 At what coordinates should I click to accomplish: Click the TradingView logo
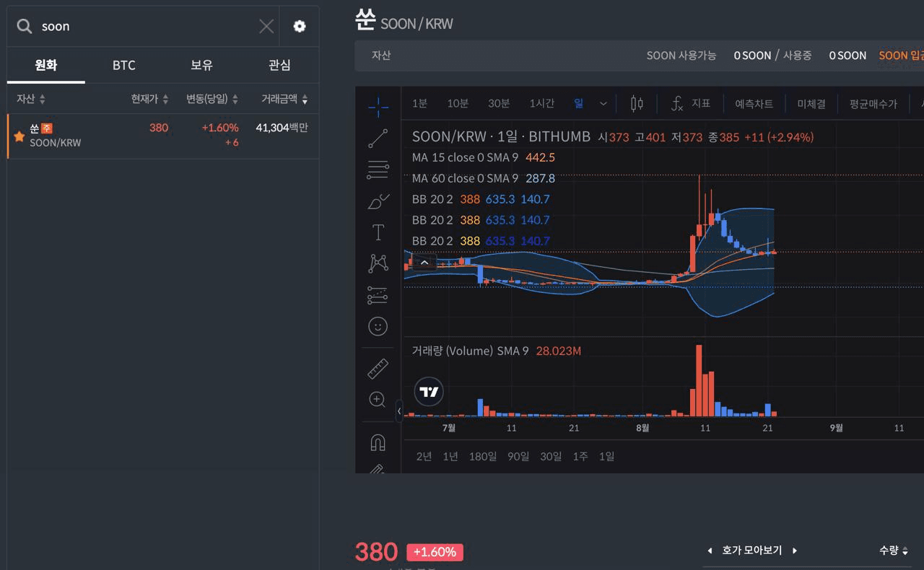429,392
